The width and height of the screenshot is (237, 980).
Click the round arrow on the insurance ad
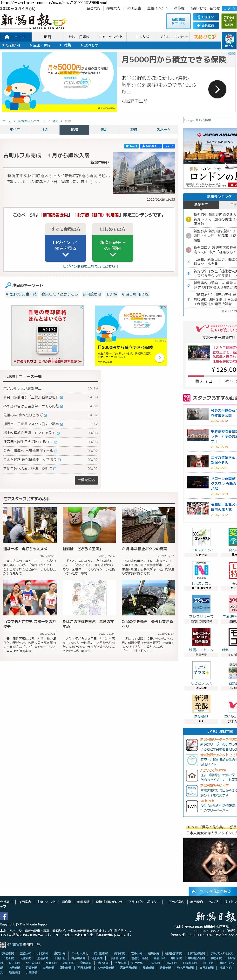coord(217,90)
